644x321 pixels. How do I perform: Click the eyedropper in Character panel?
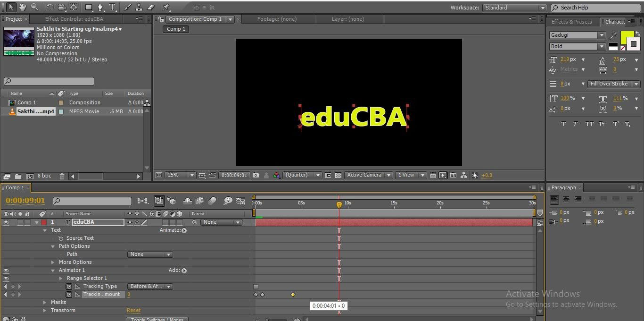click(613, 35)
